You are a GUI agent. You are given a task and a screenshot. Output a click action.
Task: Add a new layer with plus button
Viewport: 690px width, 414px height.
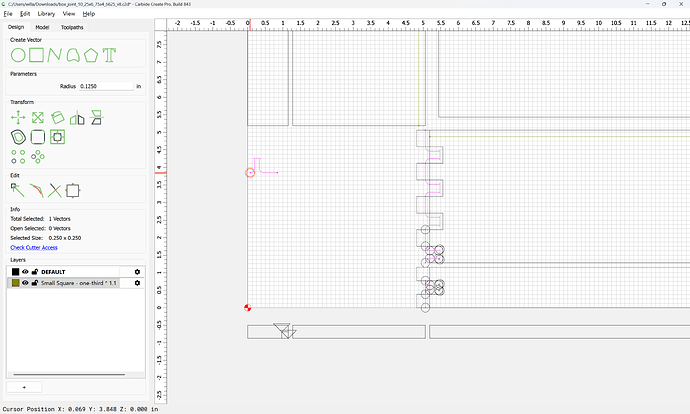pos(24,387)
